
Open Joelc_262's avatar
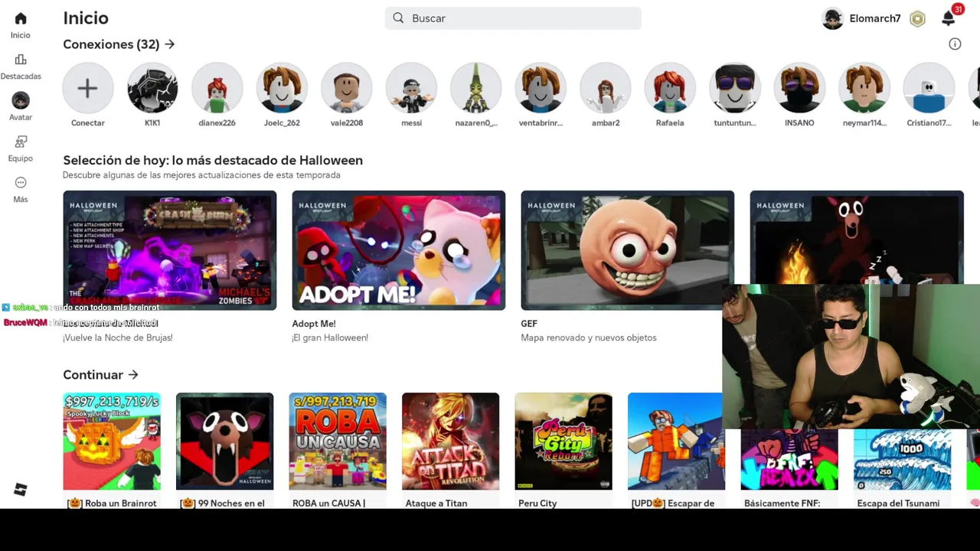[282, 88]
